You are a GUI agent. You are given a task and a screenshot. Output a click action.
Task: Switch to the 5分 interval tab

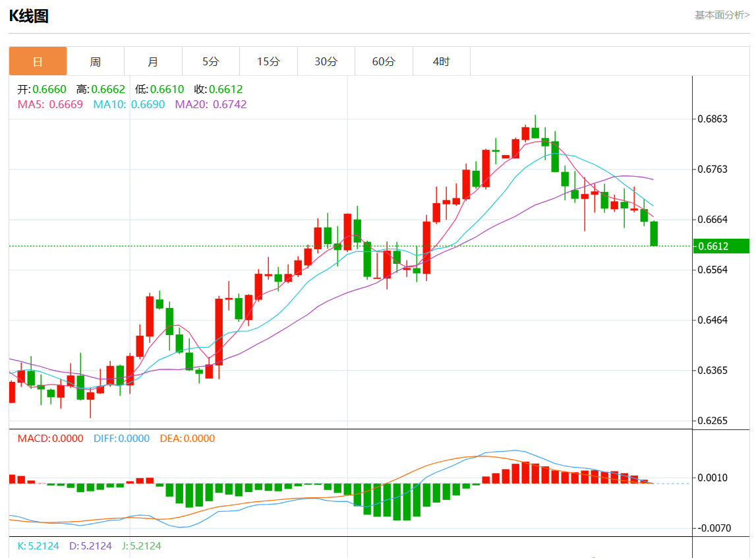210,61
